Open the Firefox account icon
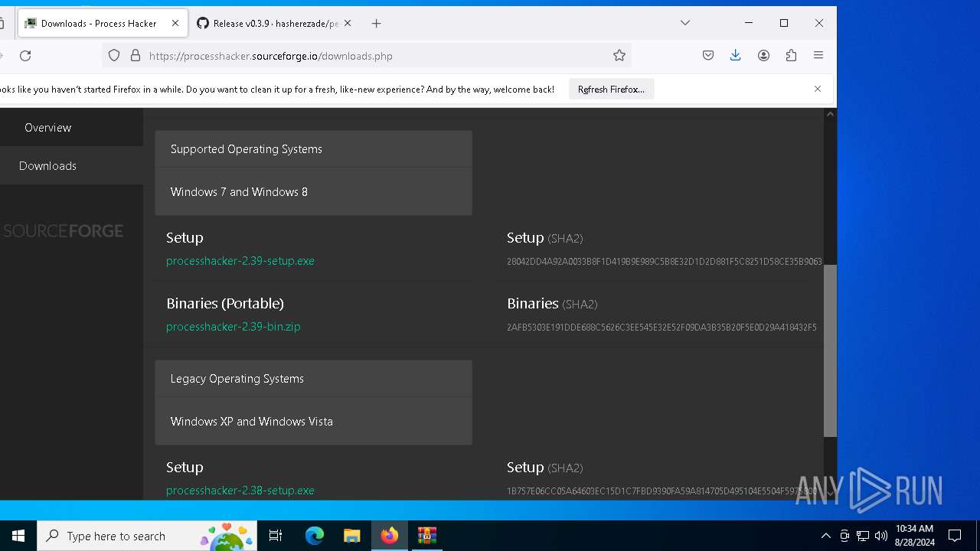980x551 pixels. pyautogui.click(x=763, y=55)
